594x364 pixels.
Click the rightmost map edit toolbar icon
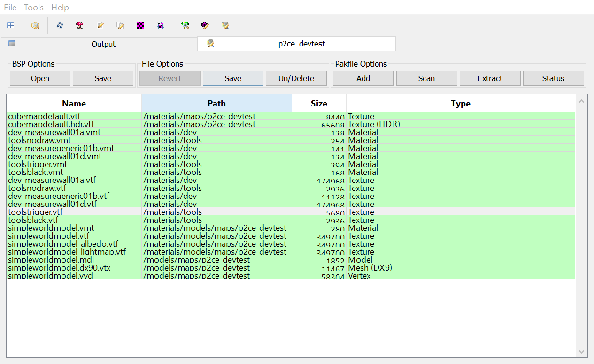pos(225,25)
